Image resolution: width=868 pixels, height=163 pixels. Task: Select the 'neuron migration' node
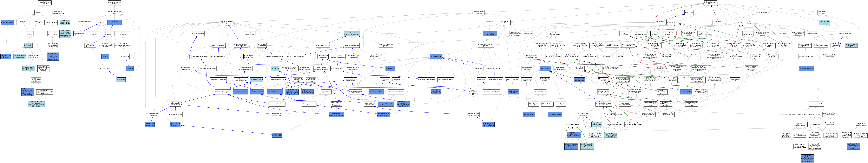686,92
